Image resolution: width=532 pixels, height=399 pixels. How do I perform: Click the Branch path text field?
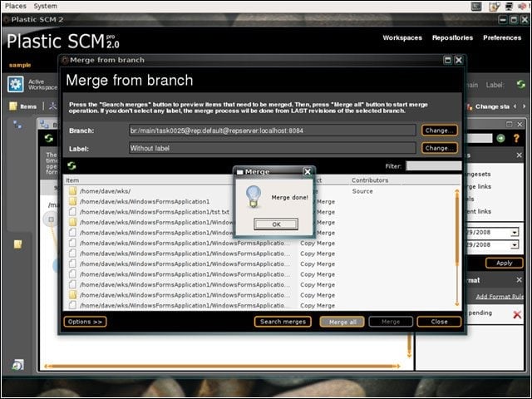click(x=272, y=131)
